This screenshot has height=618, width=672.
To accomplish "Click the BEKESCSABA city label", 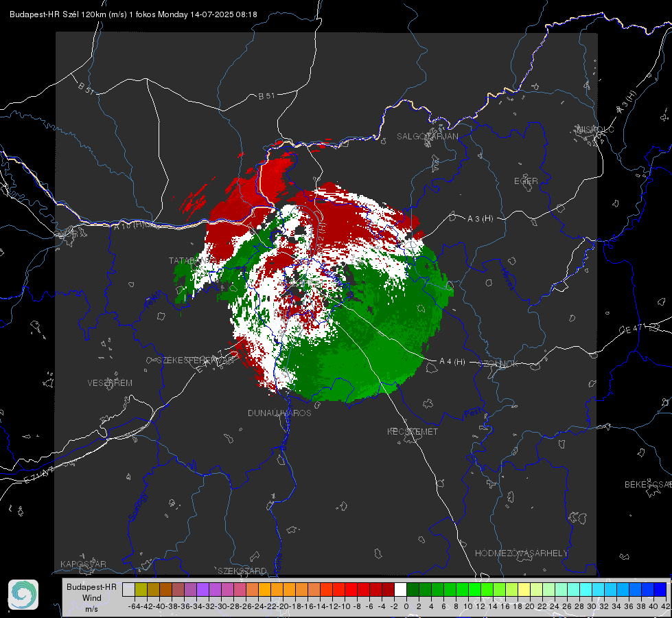I will coord(648,485).
